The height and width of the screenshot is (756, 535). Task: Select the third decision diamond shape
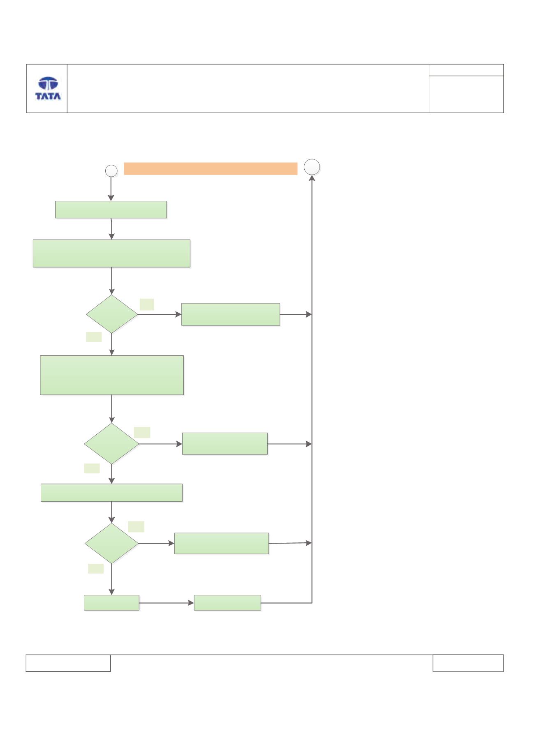point(111,543)
